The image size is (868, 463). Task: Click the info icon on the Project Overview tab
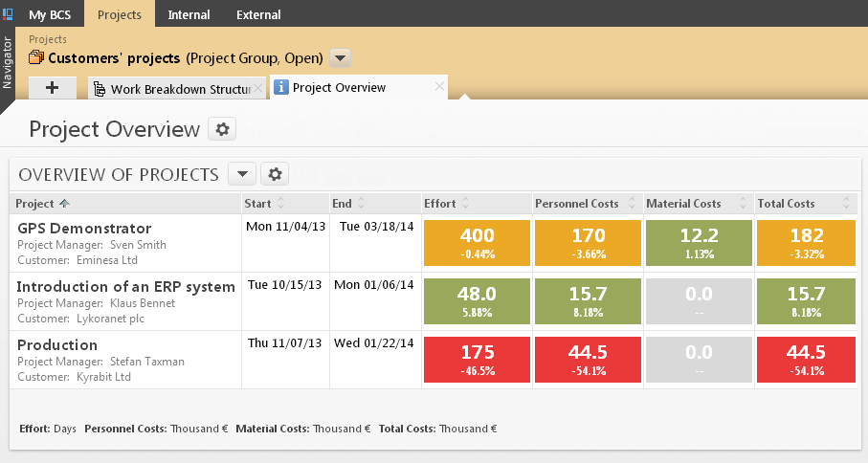coord(281,87)
